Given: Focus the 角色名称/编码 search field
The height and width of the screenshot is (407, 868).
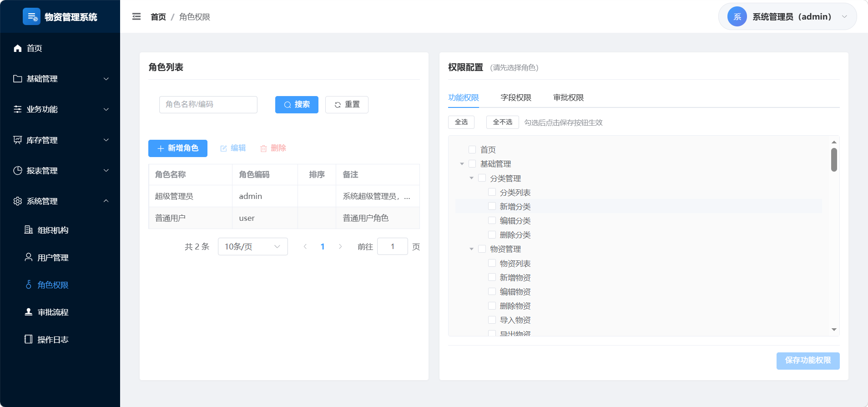Looking at the screenshot, I should coord(208,105).
